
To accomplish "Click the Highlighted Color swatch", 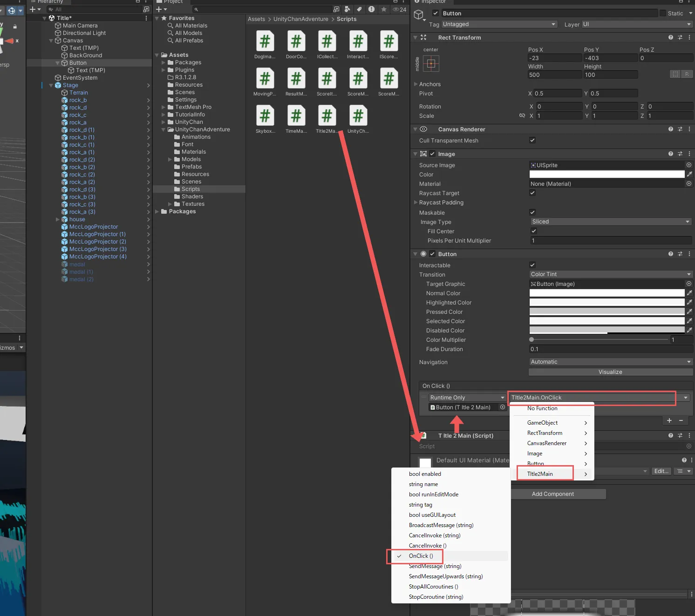I will click(606, 303).
